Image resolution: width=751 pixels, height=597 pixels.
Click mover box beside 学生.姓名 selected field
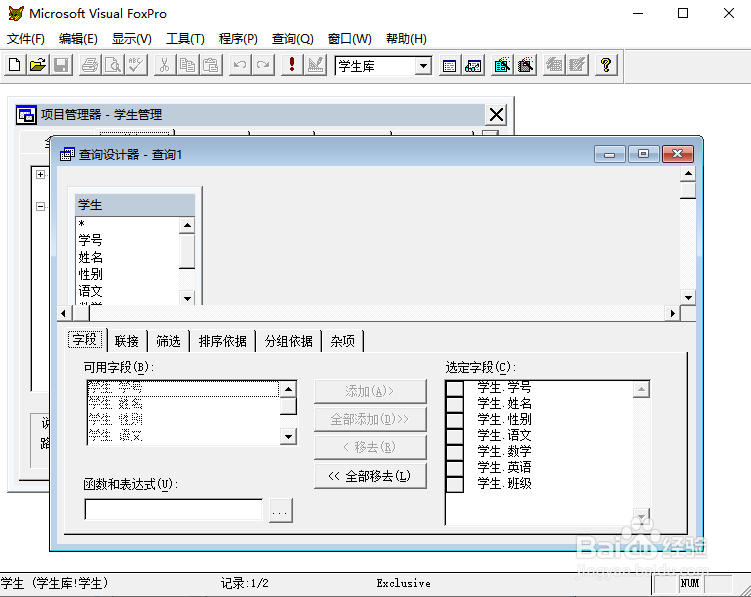(455, 404)
